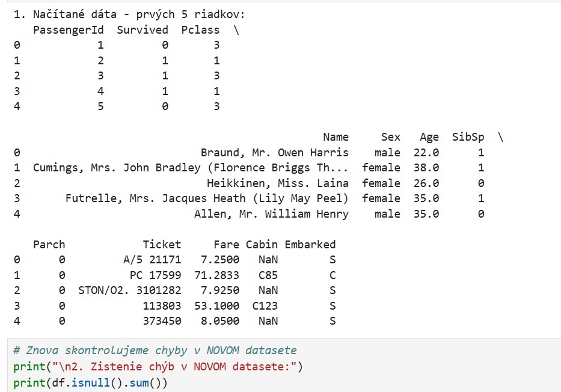The height and width of the screenshot is (392, 561).
Task: Click the Survived column header
Action: (143, 29)
